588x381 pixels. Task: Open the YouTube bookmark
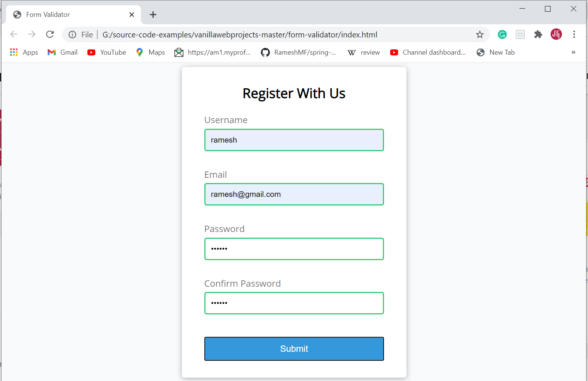(x=107, y=52)
